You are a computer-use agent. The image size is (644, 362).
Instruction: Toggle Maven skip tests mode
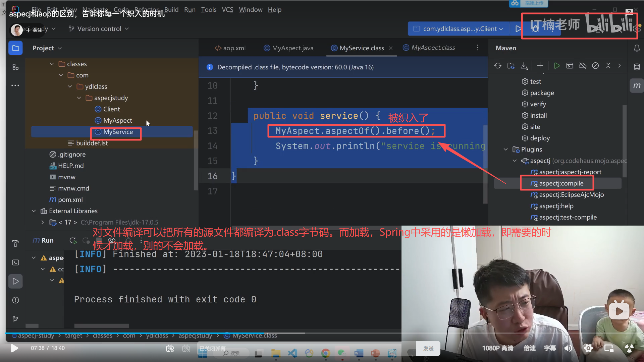click(595, 66)
